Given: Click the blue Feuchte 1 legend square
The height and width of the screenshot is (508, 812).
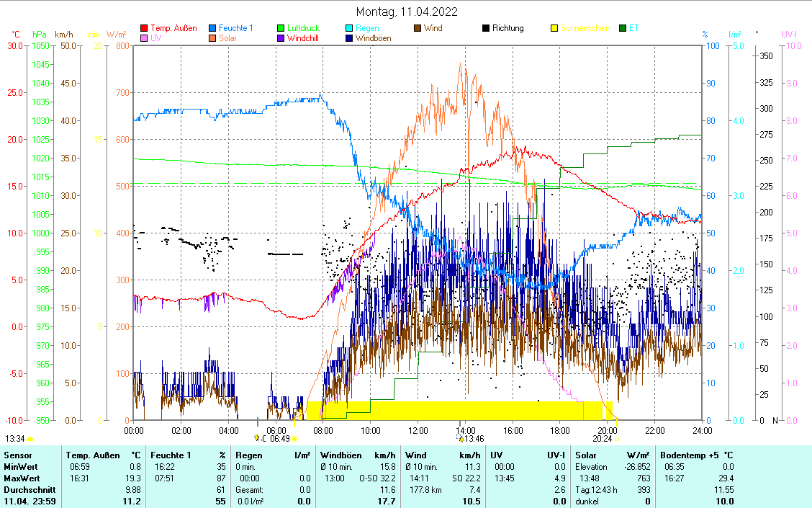Looking at the screenshot, I should (x=212, y=29).
